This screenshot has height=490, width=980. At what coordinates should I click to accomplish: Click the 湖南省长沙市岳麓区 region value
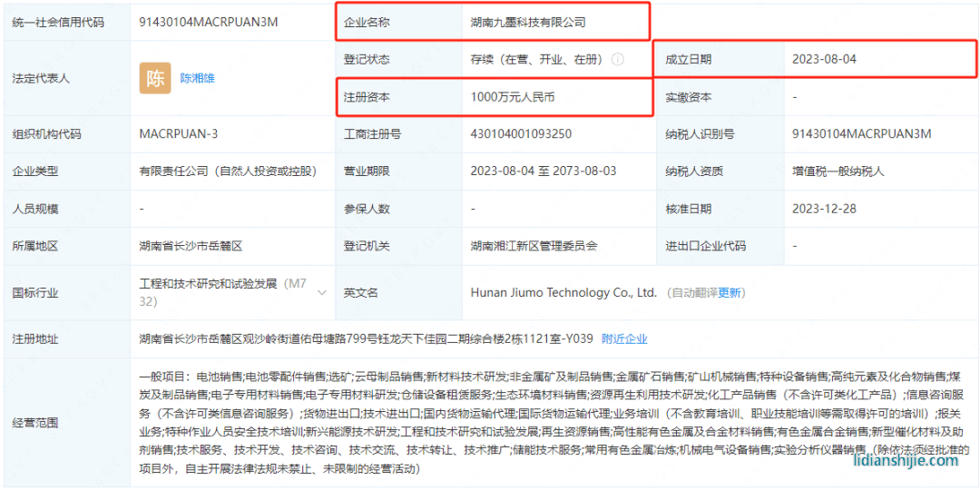click(191, 246)
